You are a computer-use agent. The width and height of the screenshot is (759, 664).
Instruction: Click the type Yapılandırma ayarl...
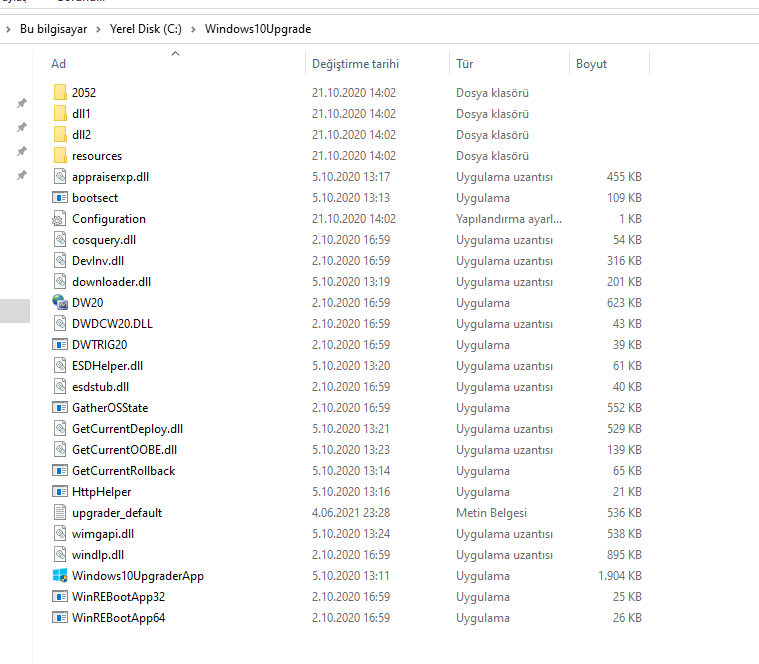[x=509, y=219]
